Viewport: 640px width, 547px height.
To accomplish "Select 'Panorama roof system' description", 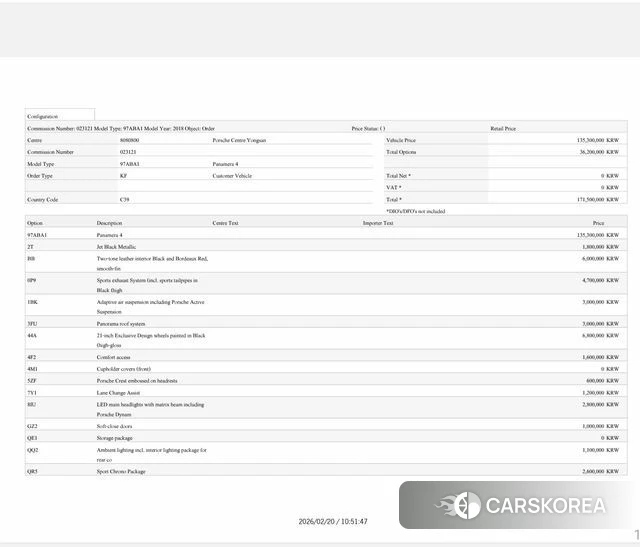I will pos(121,324).
